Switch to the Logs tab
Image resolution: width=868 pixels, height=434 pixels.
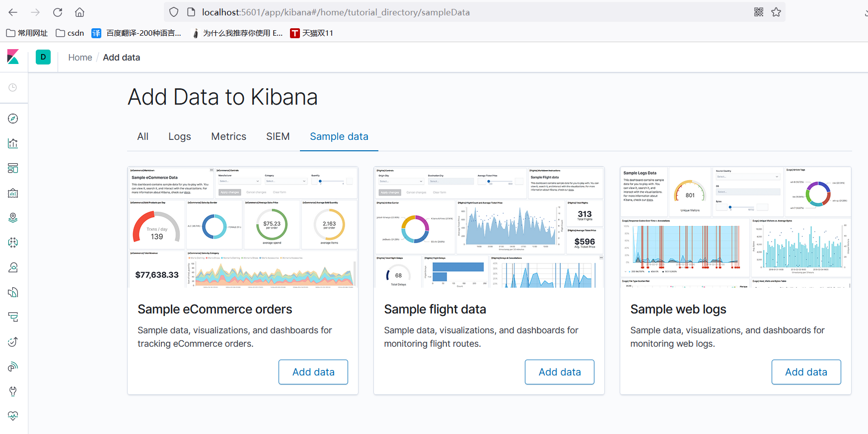pos(180,136)
